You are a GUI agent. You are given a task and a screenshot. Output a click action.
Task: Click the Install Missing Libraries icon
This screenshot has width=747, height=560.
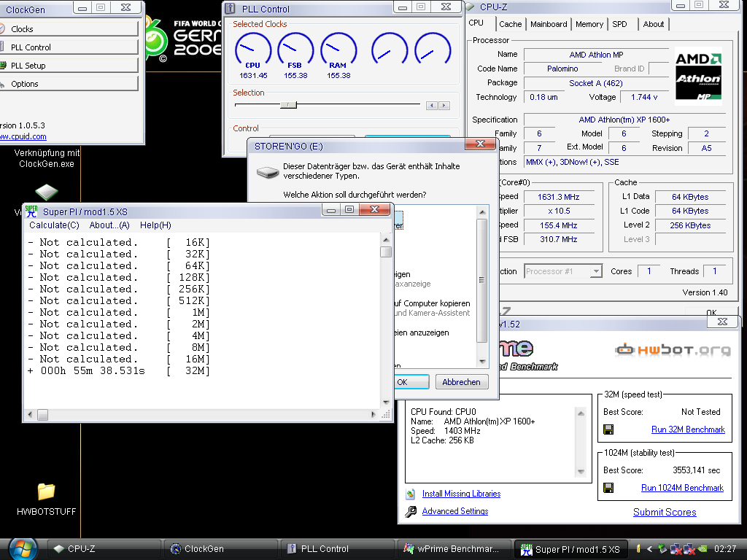[410, 494]
